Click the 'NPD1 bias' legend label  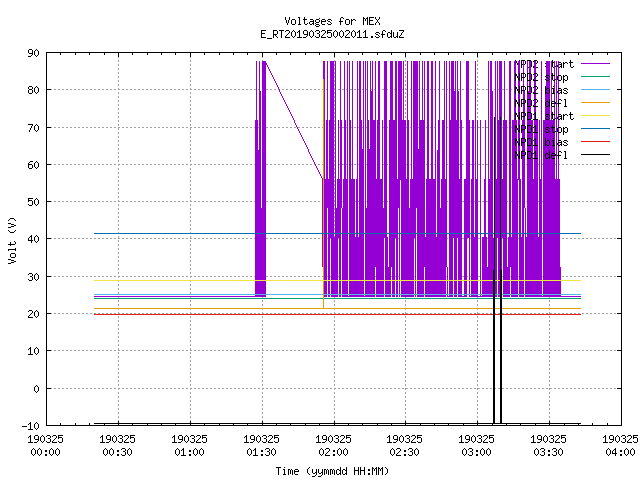point(541,142)
